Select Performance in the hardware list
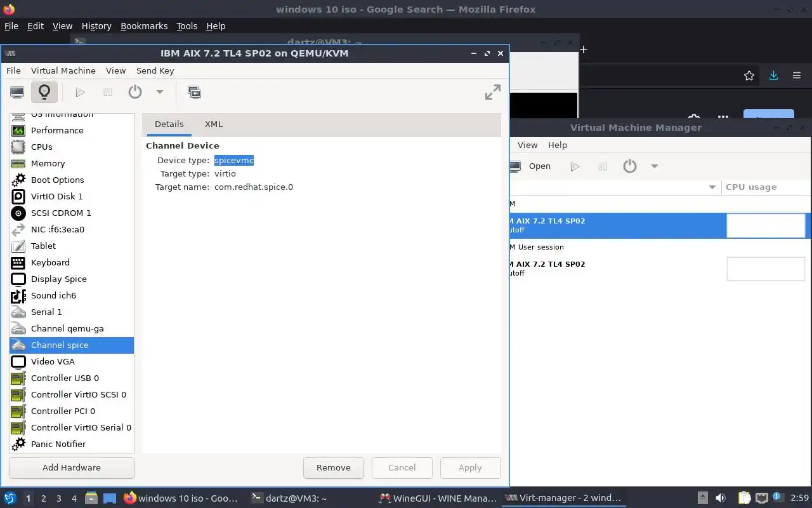The width and height of the screenshot is (812, 508). (72, 130)
